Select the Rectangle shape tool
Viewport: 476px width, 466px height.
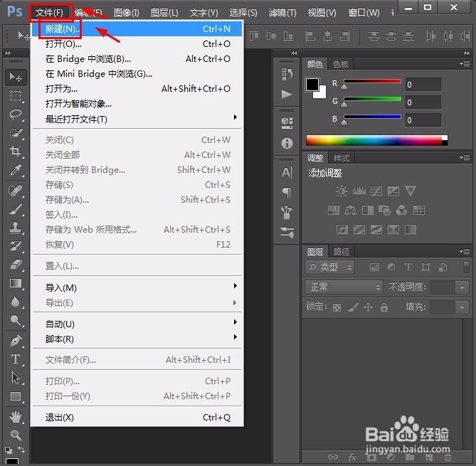coord(16,396)
